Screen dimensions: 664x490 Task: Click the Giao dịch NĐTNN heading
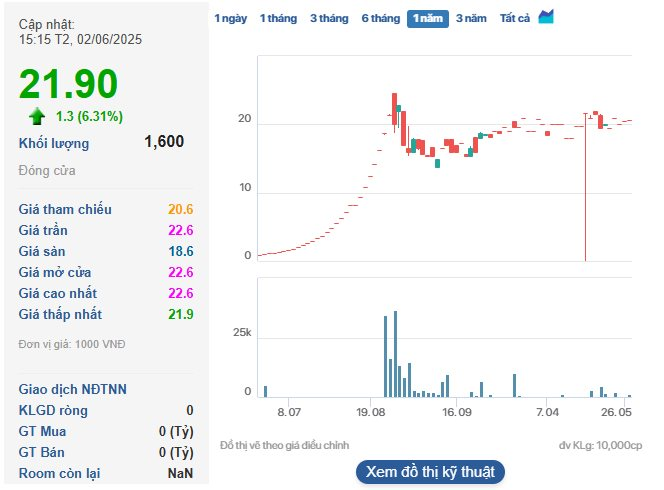72,389
